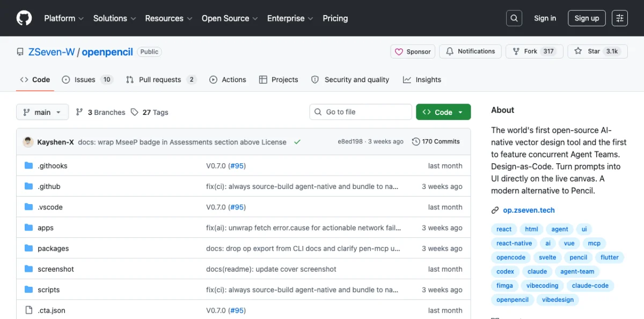This screenshot has width=644, height=319.
Task: Click the Kayshen-X avatar thumbnail
Action: coord(28,142)
